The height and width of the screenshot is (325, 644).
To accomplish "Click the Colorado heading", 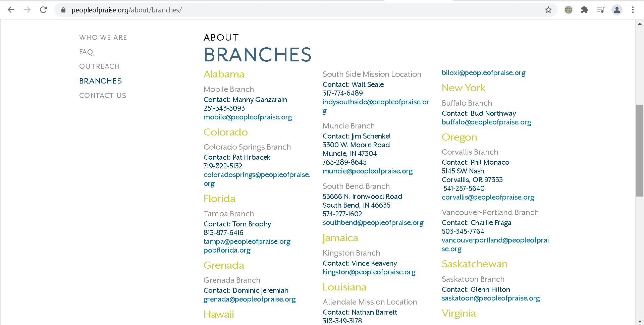I will [x=225, y=132].
